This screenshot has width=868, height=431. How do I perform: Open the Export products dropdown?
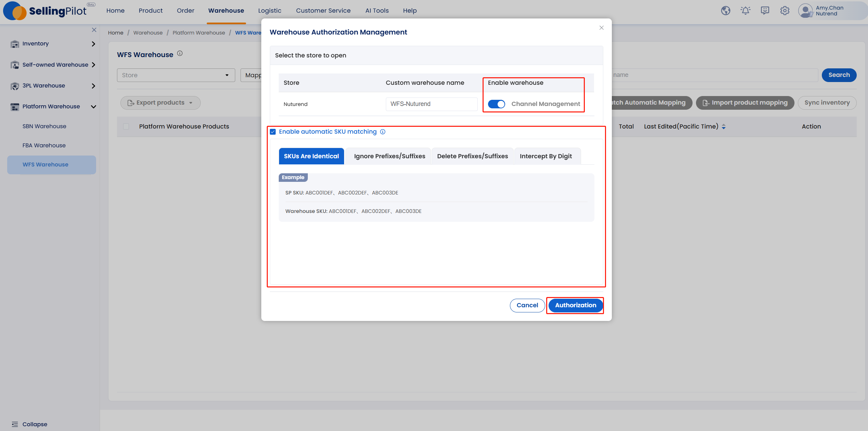point(160,103)
